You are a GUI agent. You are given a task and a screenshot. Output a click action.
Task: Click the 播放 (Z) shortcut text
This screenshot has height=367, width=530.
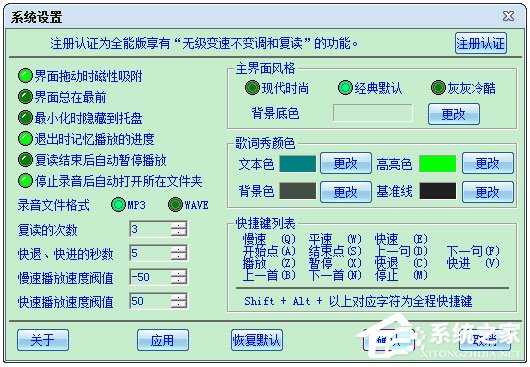[269, 263]
